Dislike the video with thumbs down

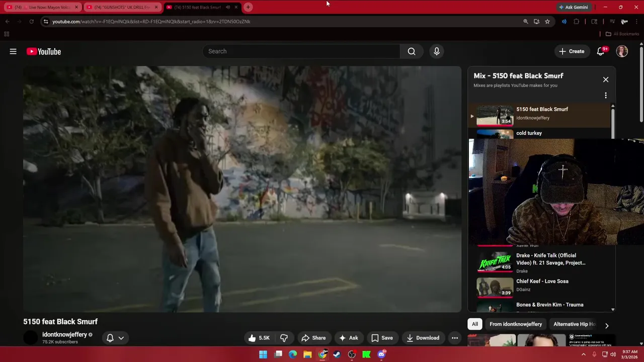[x=284, y=338]
